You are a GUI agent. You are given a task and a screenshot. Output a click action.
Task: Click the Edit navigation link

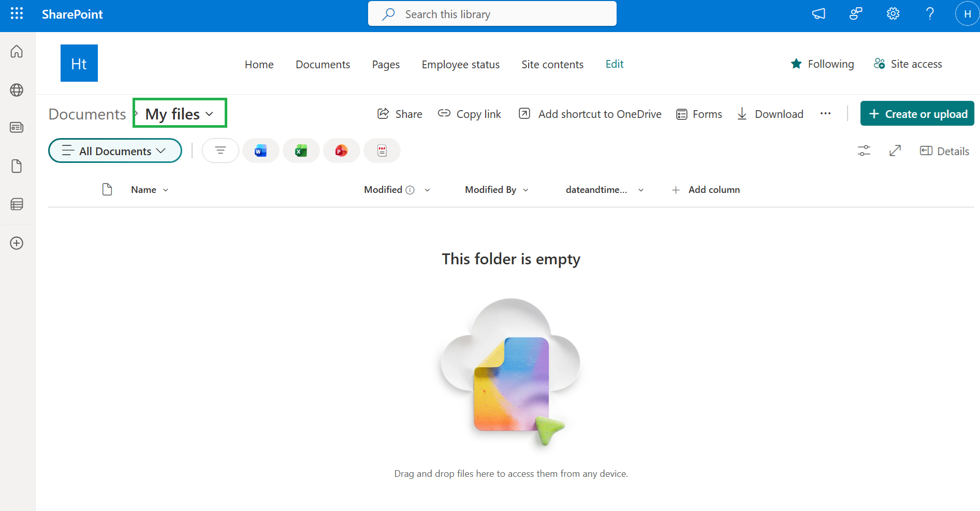[x=615, y=64]
